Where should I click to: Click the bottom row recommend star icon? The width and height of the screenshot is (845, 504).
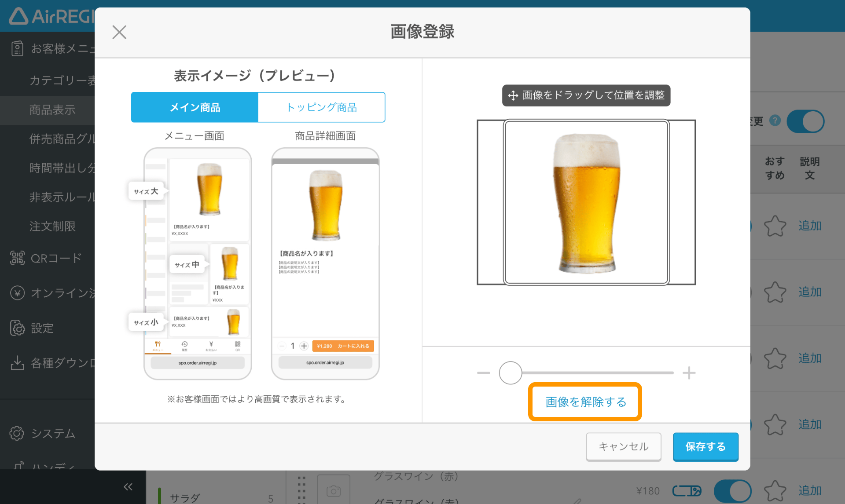(x=775, y=491)
